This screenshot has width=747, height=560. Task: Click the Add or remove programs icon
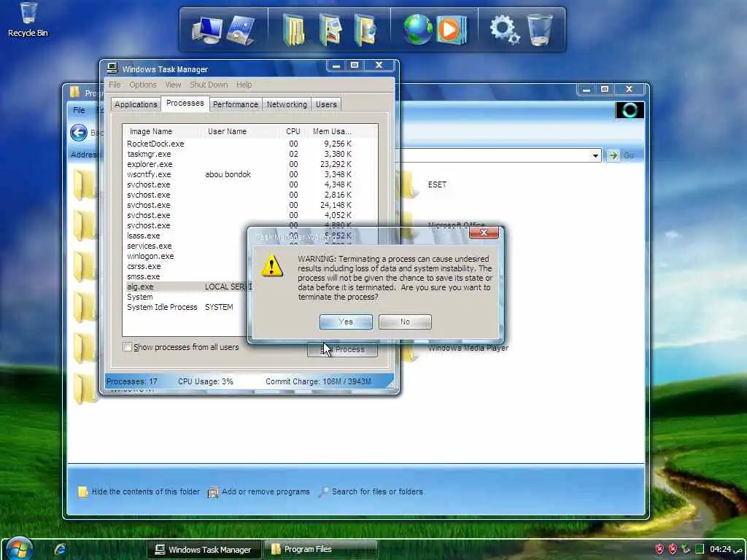213,492
